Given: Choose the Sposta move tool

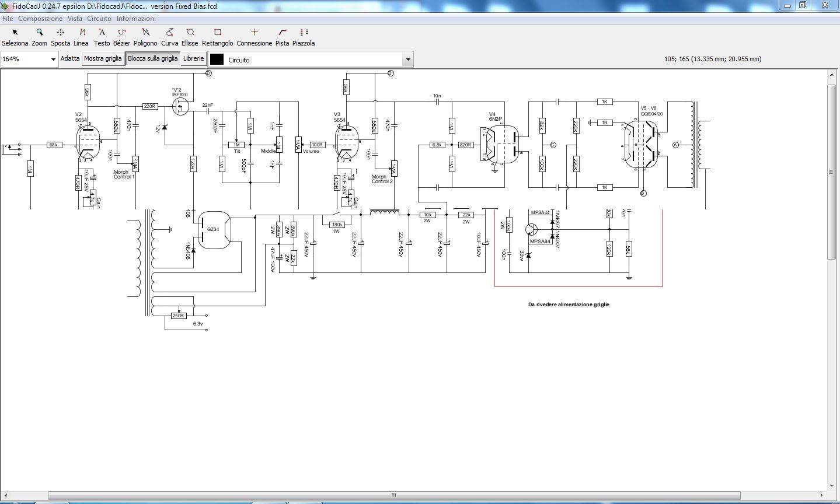Looking at the screenshot, I should [60, 37].
